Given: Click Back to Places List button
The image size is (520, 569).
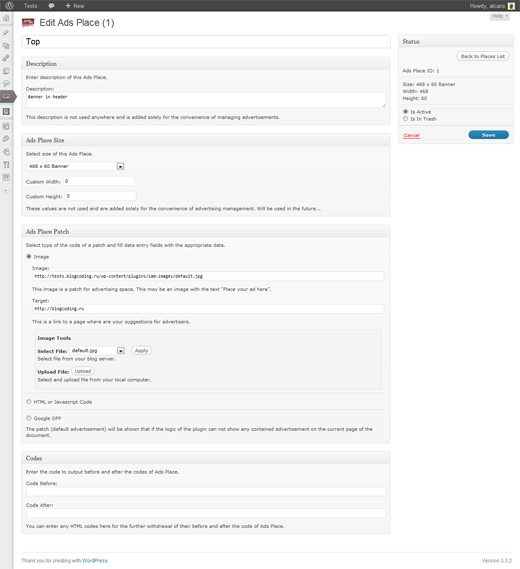Looking at the screenshot, I should 483,56.
